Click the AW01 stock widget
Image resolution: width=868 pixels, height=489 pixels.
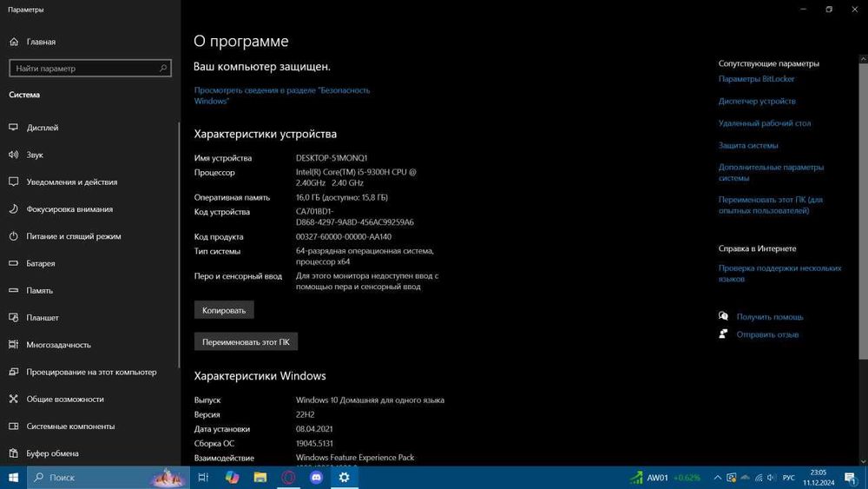click(x=665, y=478)
